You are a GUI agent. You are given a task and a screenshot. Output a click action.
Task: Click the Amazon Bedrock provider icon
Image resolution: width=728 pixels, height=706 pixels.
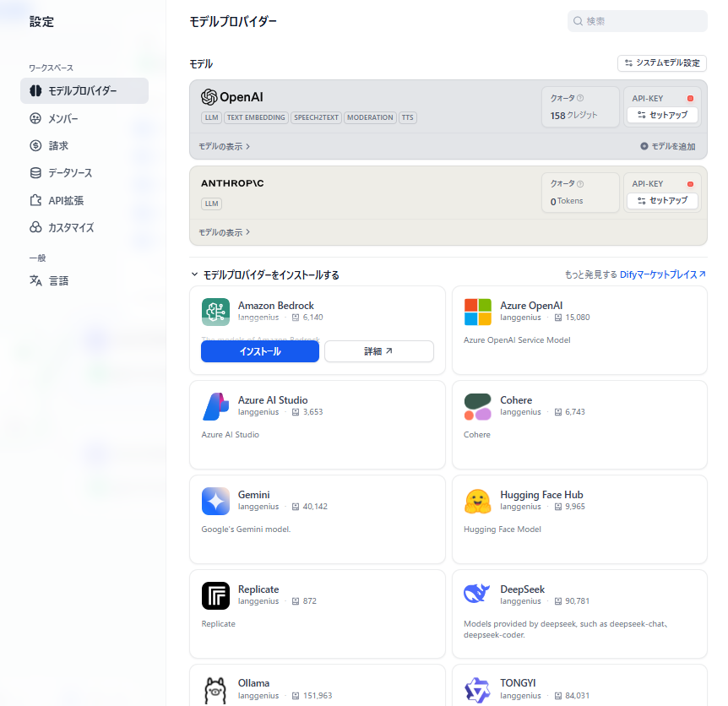(215, 312)
